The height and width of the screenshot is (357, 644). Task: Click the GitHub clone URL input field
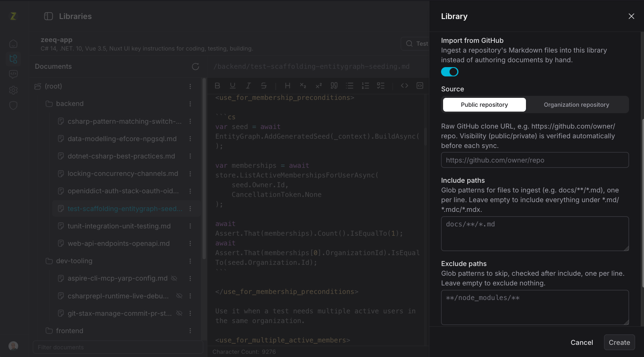[x=535, y=160]
